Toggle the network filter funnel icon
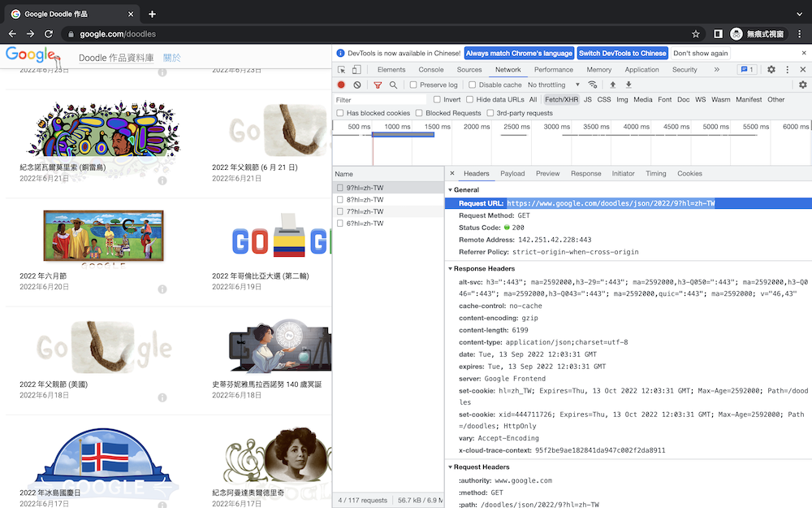 (378, 85)
